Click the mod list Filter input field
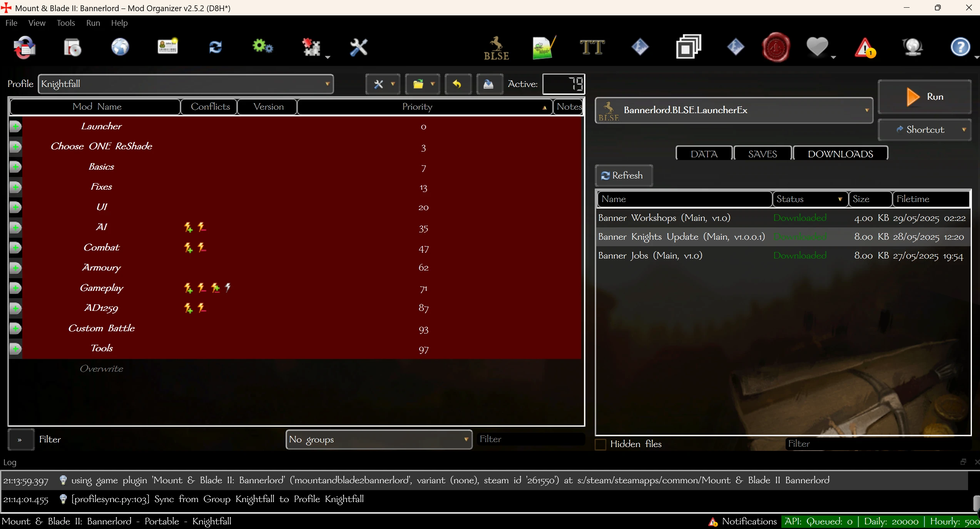 [x=530, y=439]
